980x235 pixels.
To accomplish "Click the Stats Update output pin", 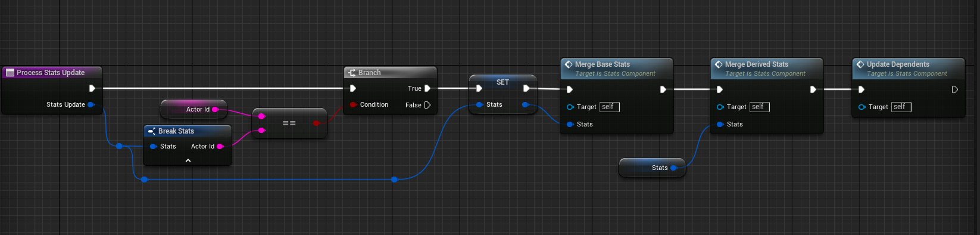I will [x=91, y=104].
